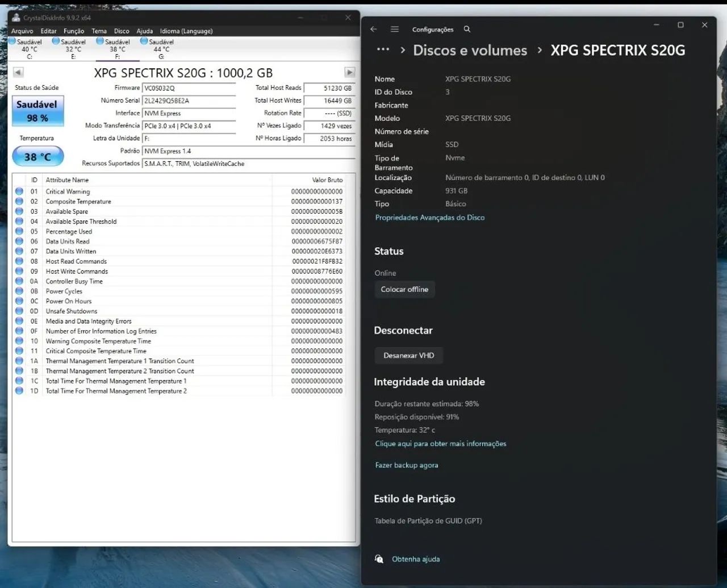Click the Firmware field VC0S032Q
This screenshot has width=727, height=588.
(x=189, y=88)
